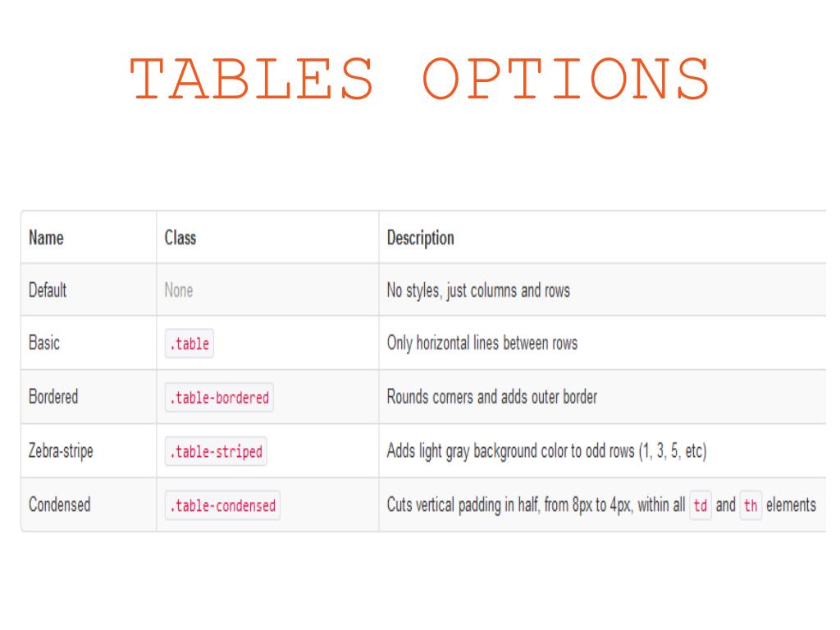This screenshot has height=630, width=840.
Task: Click the .table-condensed code badge
Action: (x=222, y=505)
